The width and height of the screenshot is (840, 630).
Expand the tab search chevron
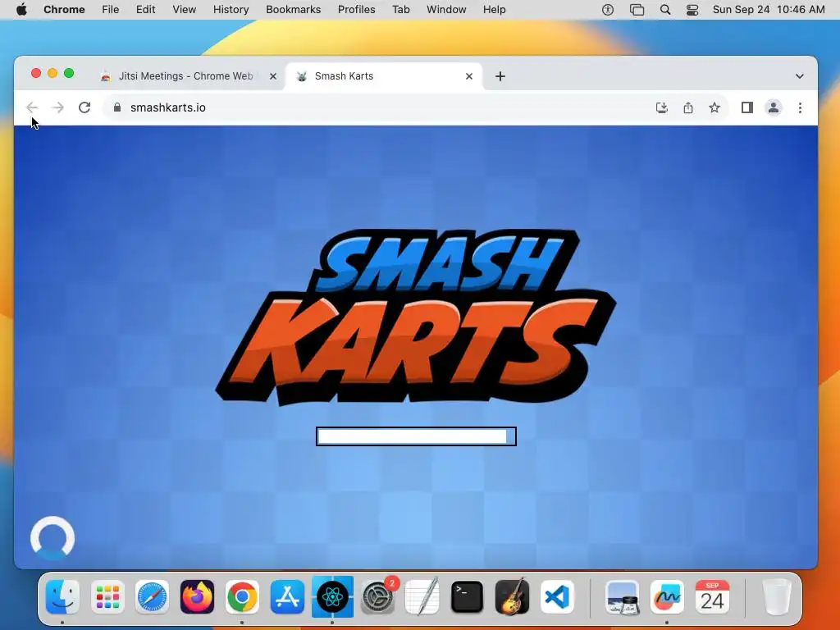(x=799, y=76)
